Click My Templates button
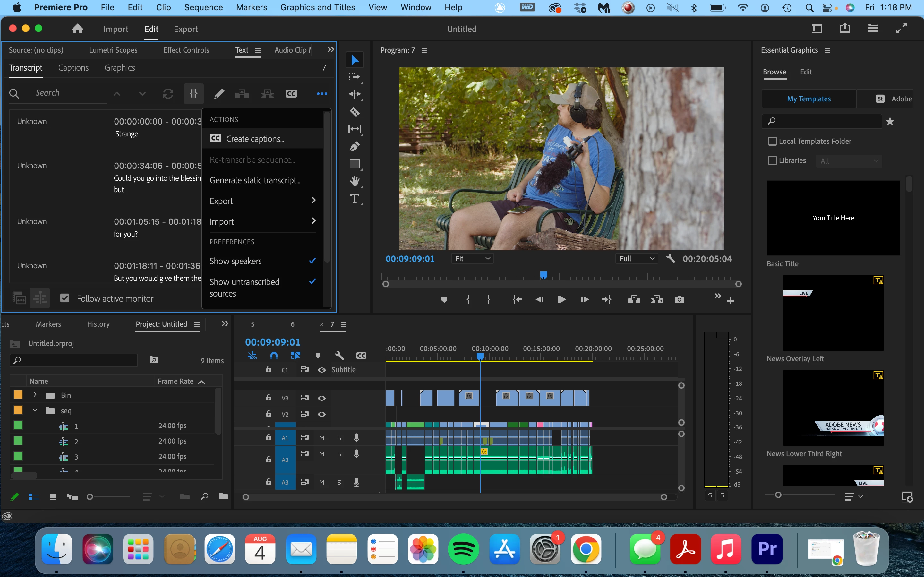Viewport: 924px width, 577px height. point(809,99)
